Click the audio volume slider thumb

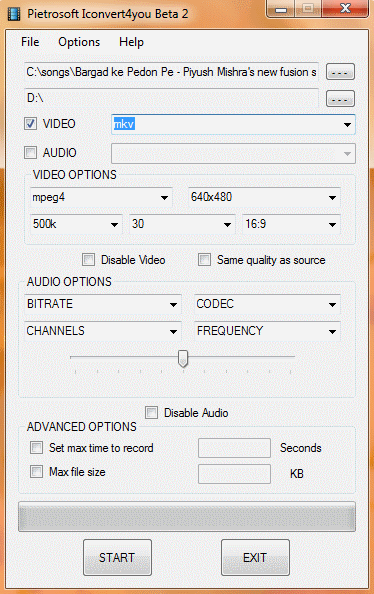pyautogui.click(x=183, y=358)
